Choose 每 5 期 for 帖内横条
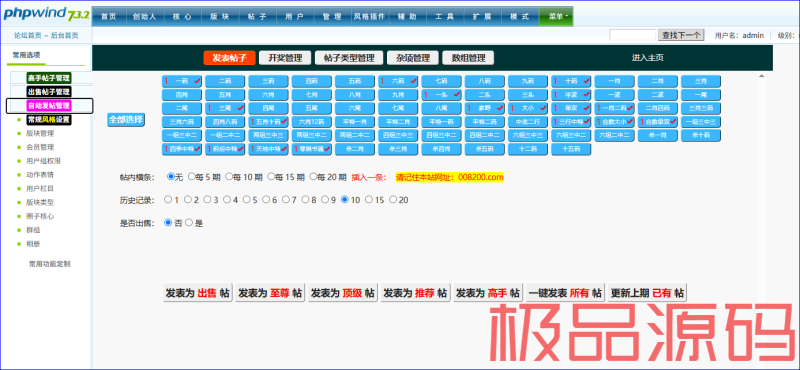 192,177
